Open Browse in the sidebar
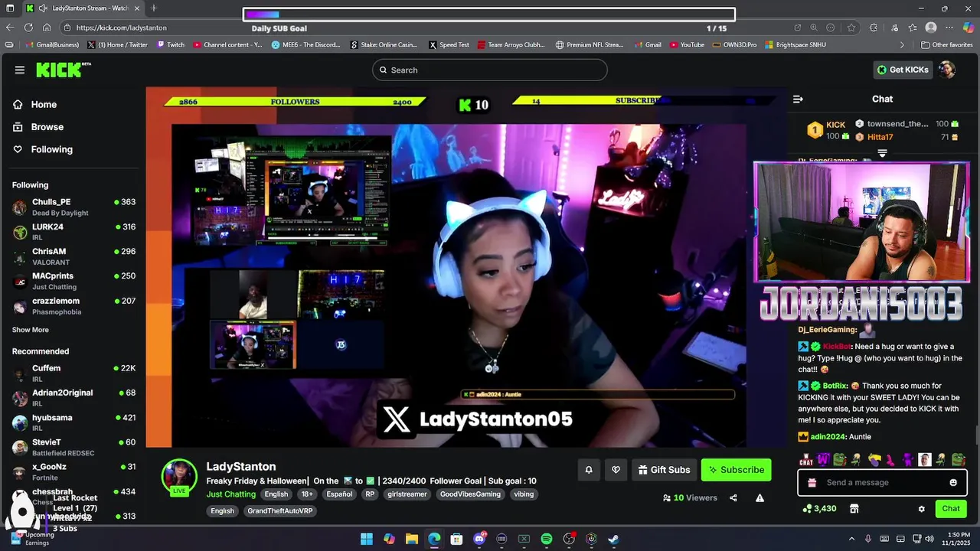This screenshot has height=551, width=980. pos(38,127)
